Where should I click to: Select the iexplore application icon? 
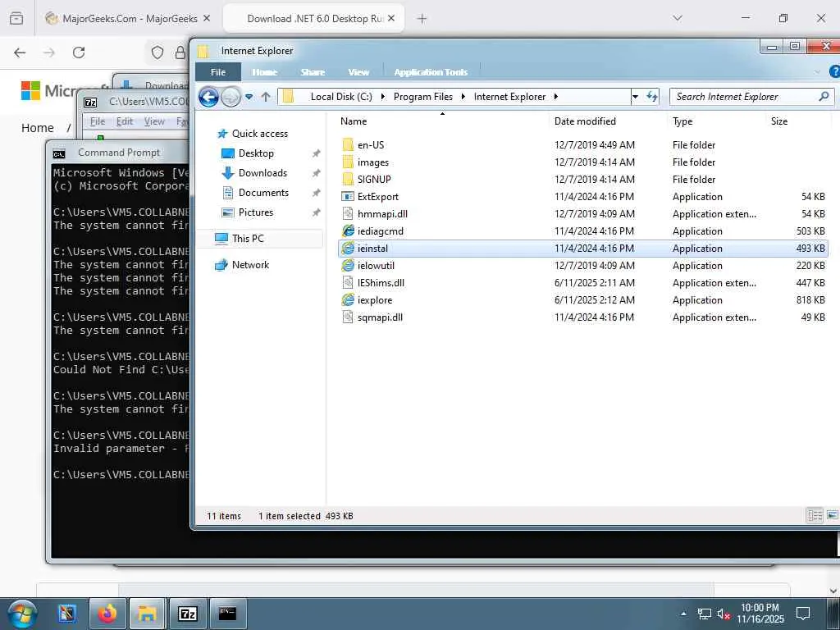pos(348,300)
